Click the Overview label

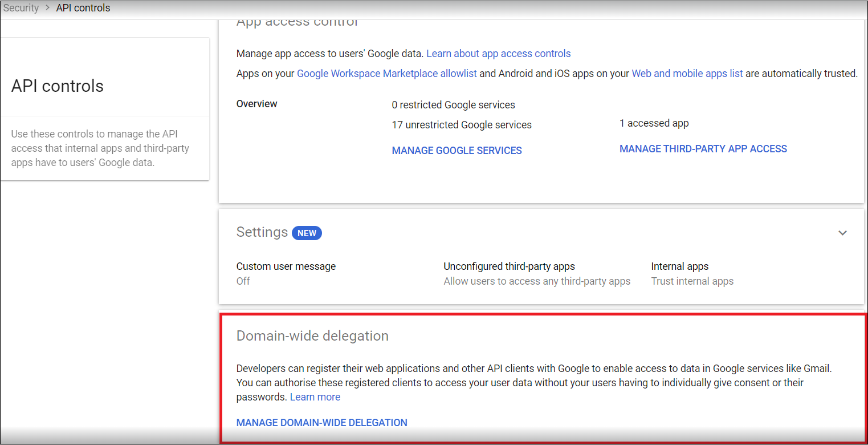[x=257, y=104]
